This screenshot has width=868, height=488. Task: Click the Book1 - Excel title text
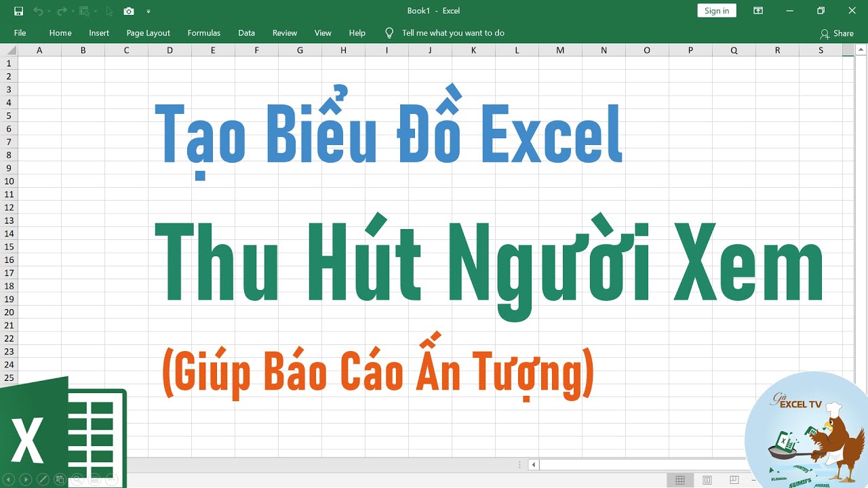pyautogui.click(x=433, y=11)
